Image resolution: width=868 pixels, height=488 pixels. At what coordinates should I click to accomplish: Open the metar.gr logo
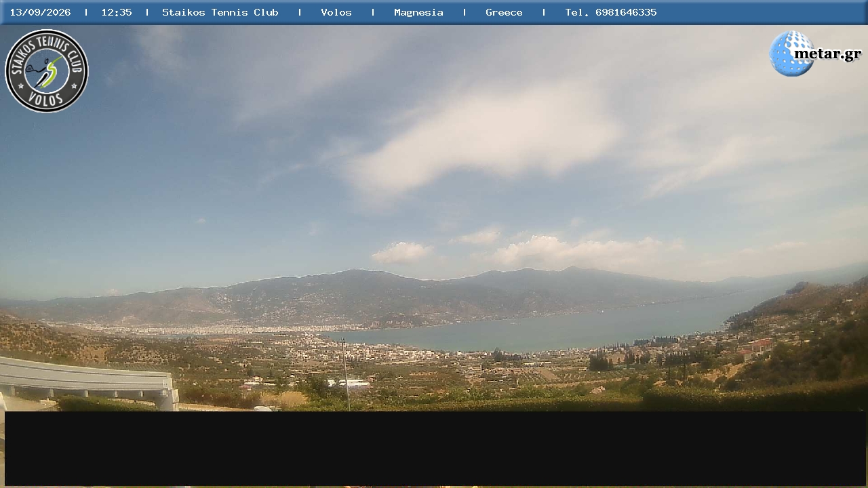pos(815,54)
